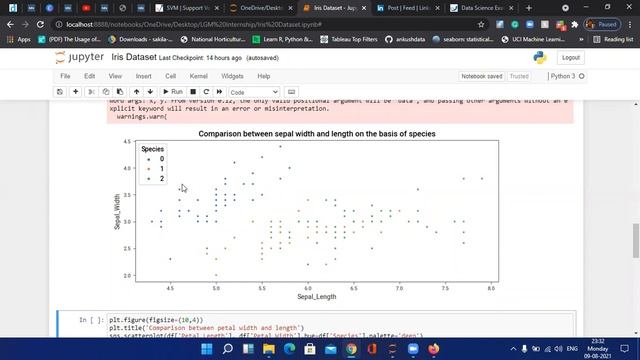The width and height of the screenshot is (640, 360).
Task: Open Firefox from the taskbar
Action: point(433,349)
